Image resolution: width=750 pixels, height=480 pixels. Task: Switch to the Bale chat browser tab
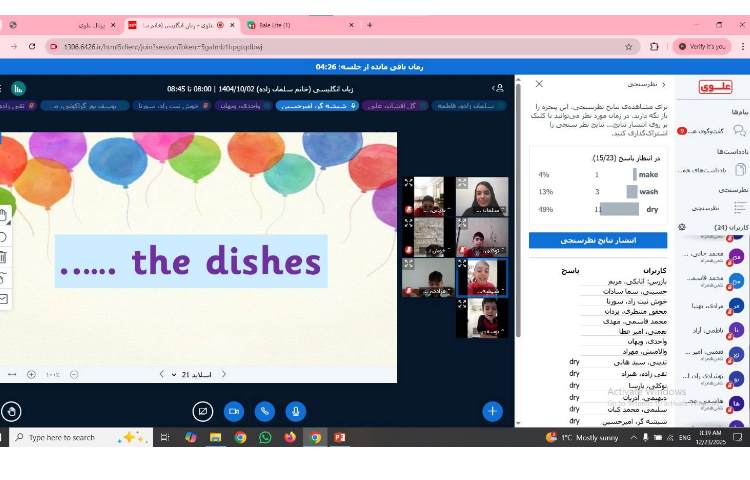301,25
